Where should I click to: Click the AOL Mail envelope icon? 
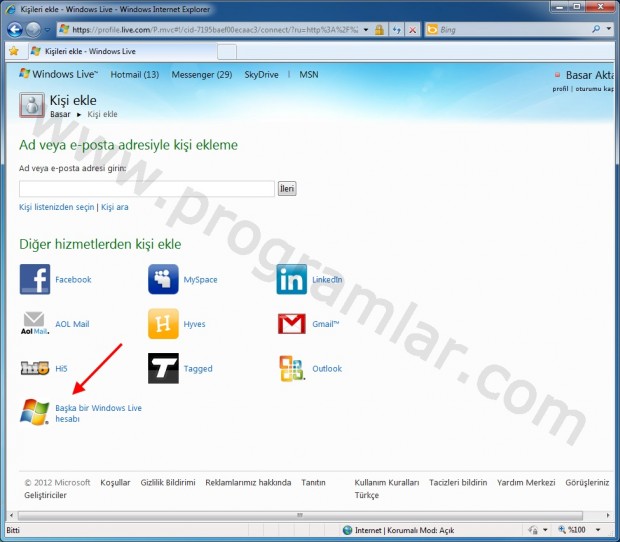pyautogui.click(x=34, y=323)
